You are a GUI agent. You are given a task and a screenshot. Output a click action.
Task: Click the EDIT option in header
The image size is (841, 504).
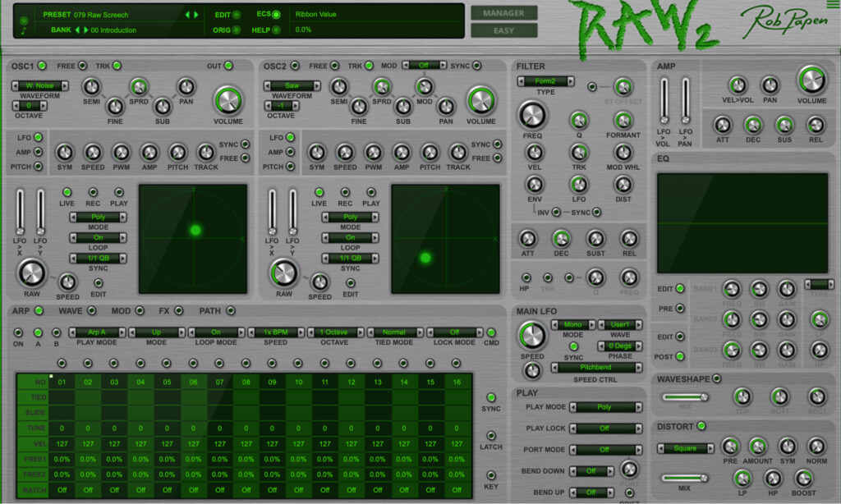[227, 15]
